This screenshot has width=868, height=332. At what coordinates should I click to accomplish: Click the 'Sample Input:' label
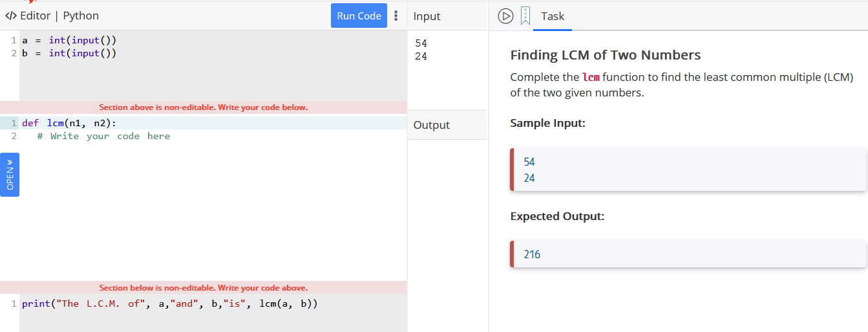tap(547, 122)
